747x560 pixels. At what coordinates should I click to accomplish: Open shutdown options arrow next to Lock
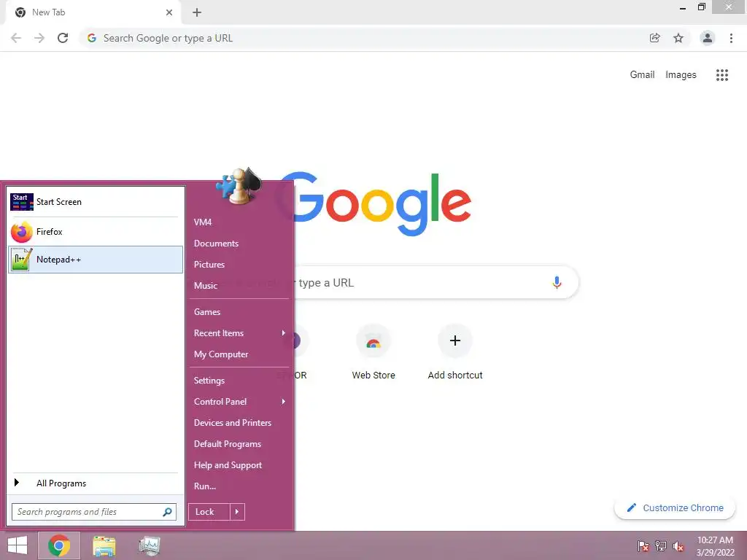click(237, 512)
